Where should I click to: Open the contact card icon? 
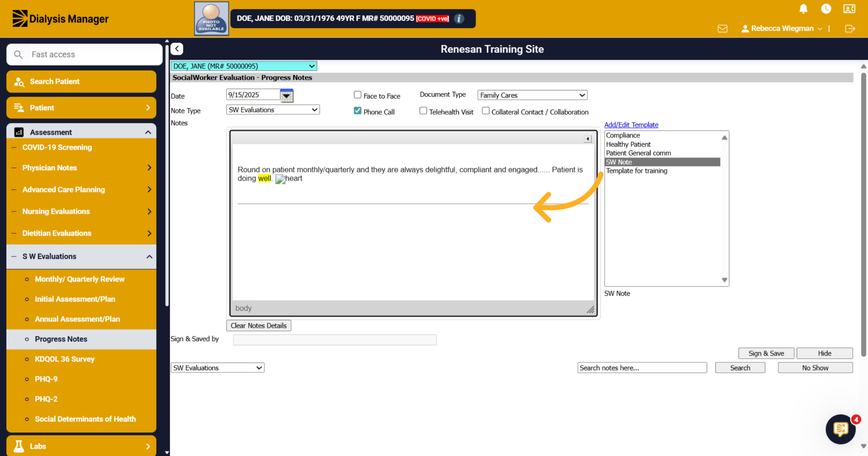click(x=849, y=9)
